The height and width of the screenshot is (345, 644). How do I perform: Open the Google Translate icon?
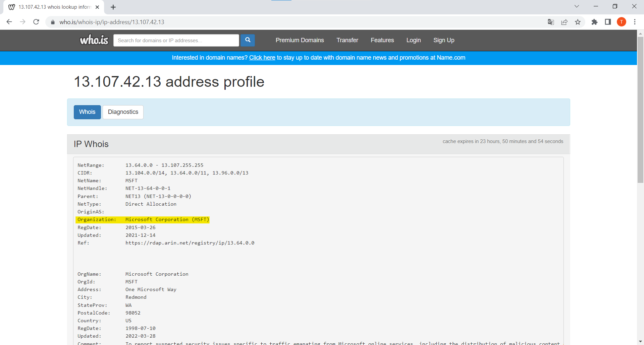(551, 22)
